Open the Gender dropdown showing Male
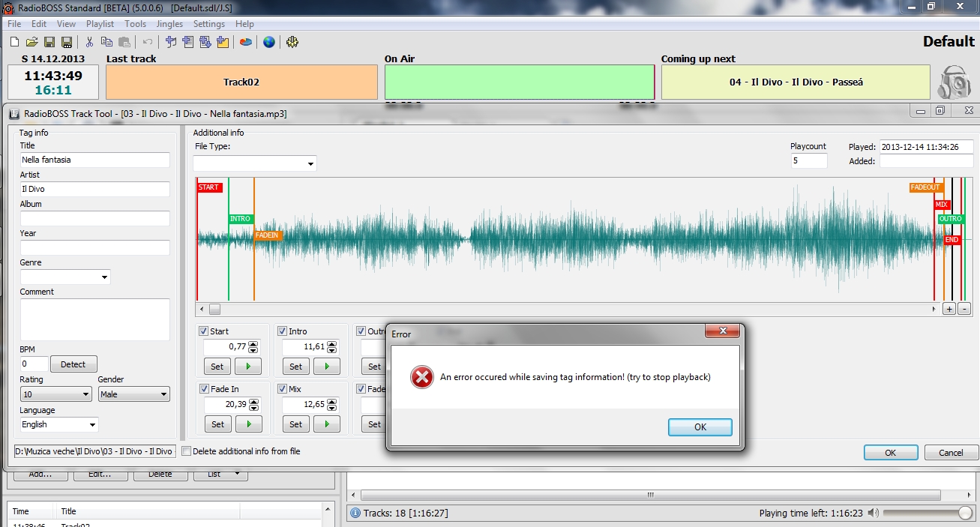This screenshot has height=527, width=980. click(164, 394)
